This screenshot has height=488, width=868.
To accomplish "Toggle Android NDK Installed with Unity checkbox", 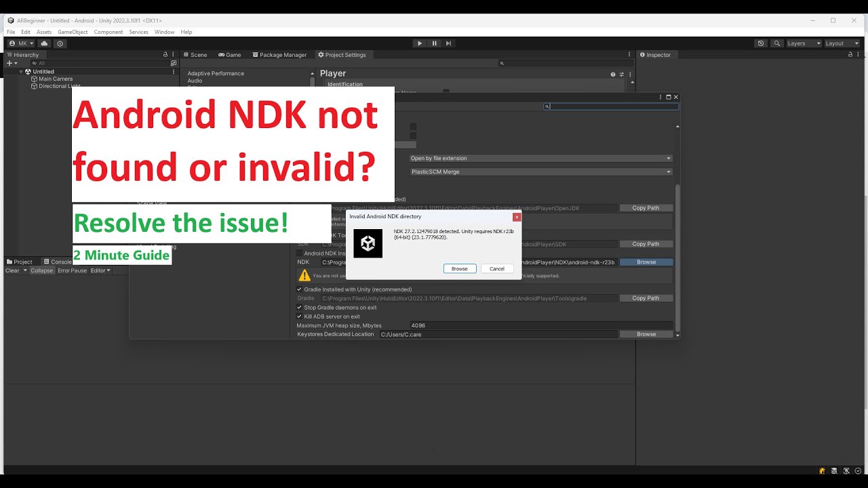I will pyautogui.click(x=300, y=253).
